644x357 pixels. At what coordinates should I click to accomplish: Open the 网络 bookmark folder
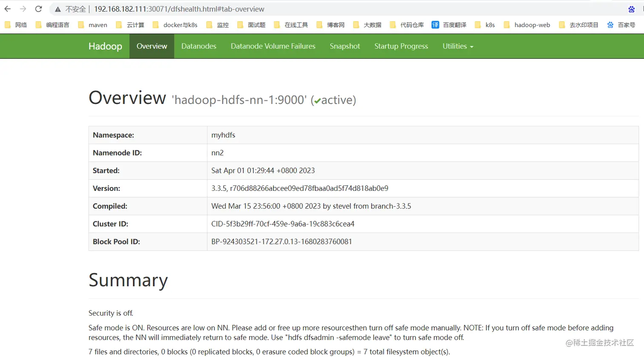click(x=16, y=25)
